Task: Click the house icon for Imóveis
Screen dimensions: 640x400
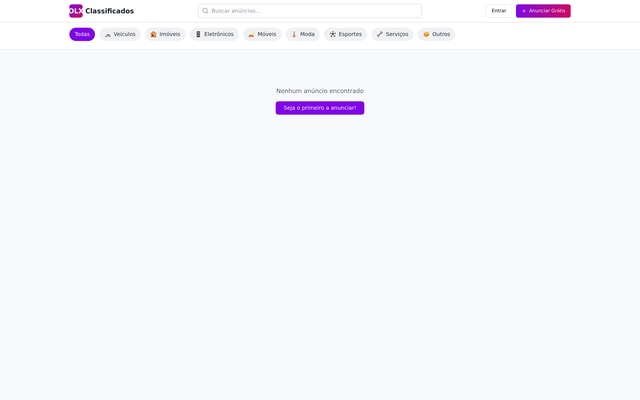Action: (x=154, y=34)
